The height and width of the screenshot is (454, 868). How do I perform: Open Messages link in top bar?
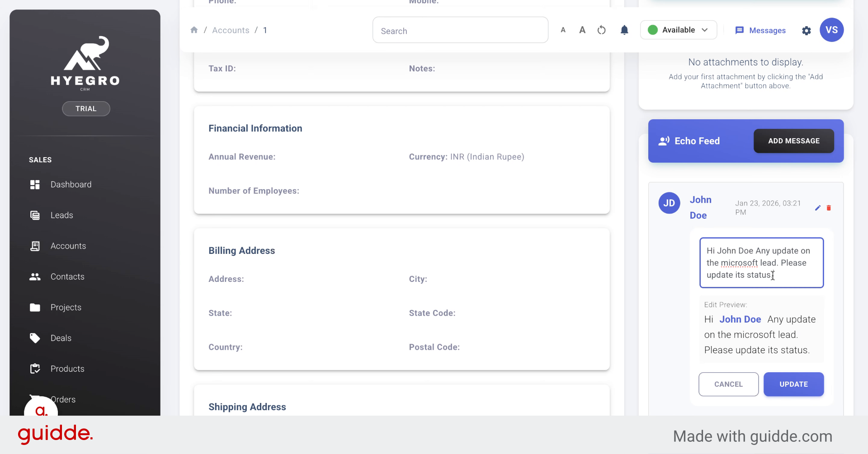[760, 30]
